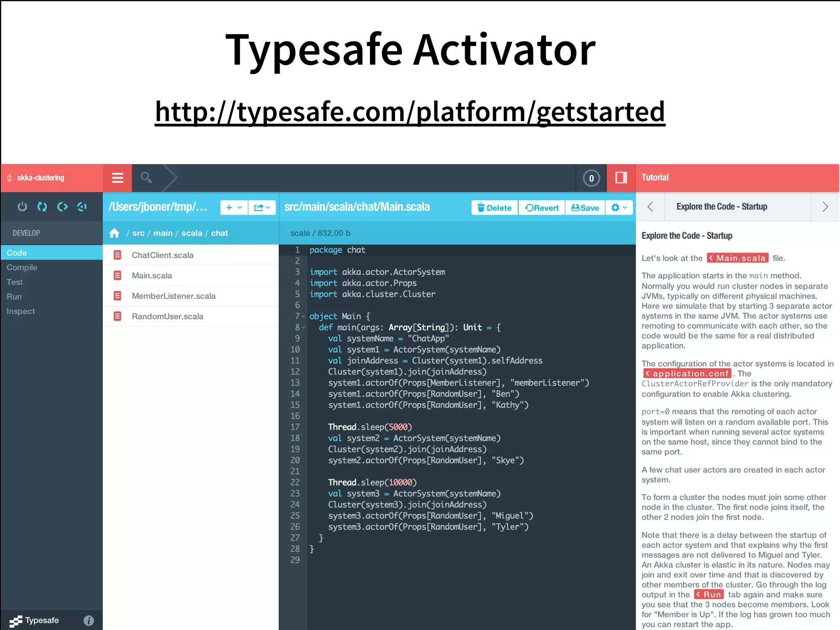Screen dimensions: 840x630
Task: Toggle the Tutorial panel layout icon
Action: click(621, 178)
